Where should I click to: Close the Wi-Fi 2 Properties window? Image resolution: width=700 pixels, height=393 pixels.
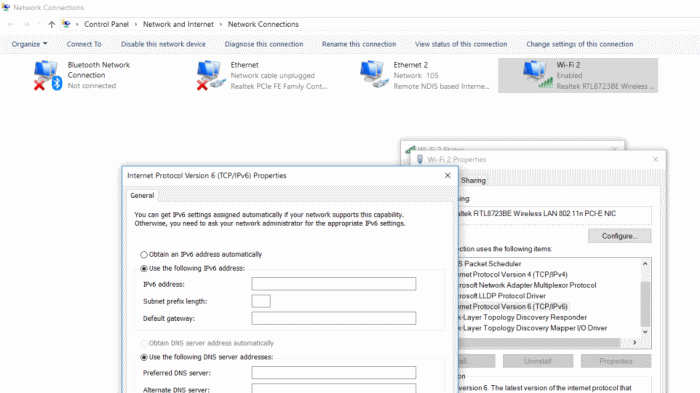pos(655,159)
